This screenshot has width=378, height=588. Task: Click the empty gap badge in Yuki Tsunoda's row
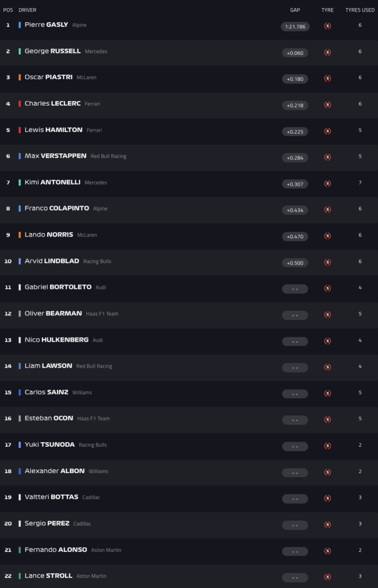295,447
